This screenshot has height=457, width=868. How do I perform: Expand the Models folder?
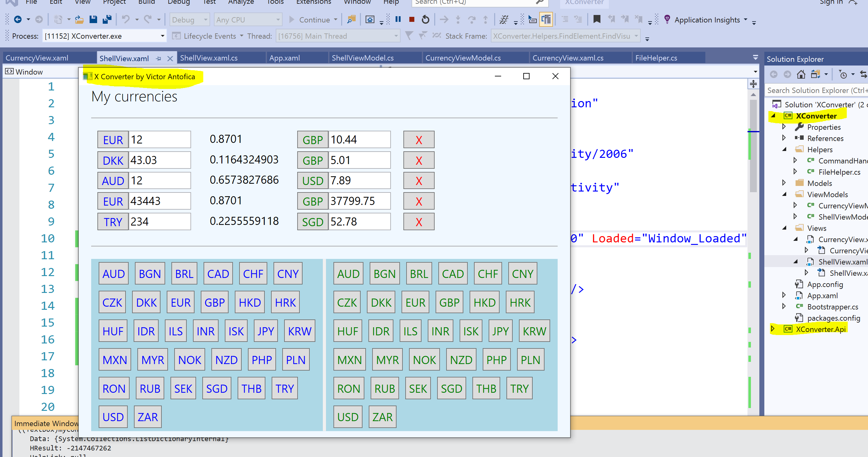[x=784, y=183]
